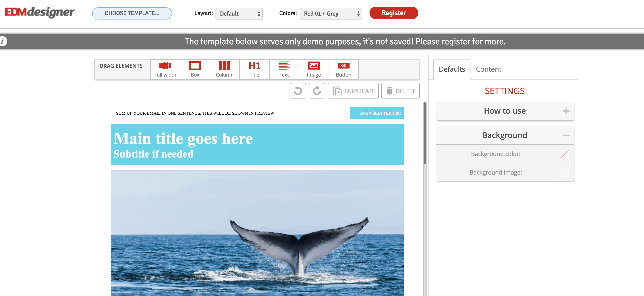Viewport: 644px width, 296px height.
Task: Open the Colors dropdown
Action: 331,14
